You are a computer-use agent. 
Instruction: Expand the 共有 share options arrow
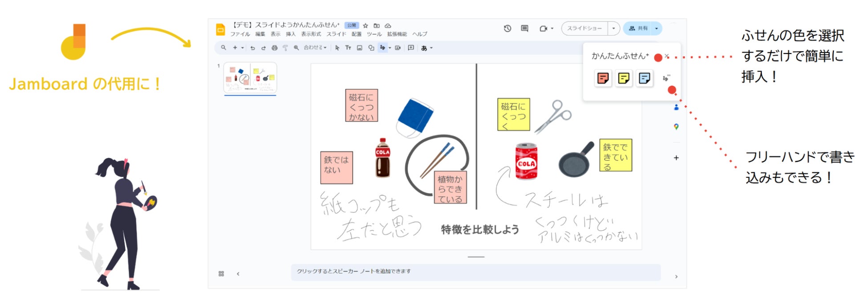656,28
